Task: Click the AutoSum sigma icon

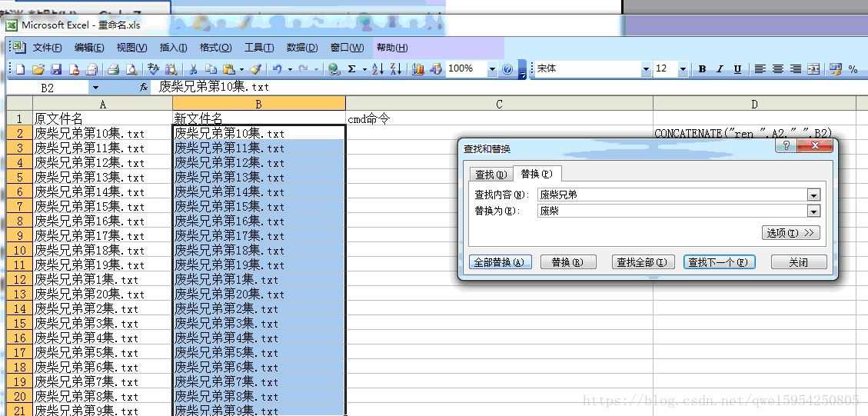Action: coord(352,69)
